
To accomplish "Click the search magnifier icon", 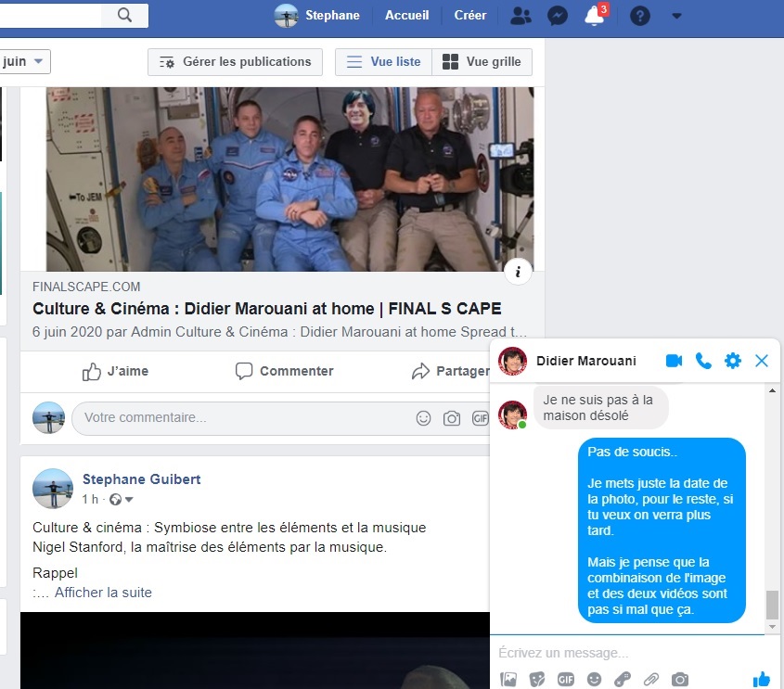I will (x=124, y=16).
